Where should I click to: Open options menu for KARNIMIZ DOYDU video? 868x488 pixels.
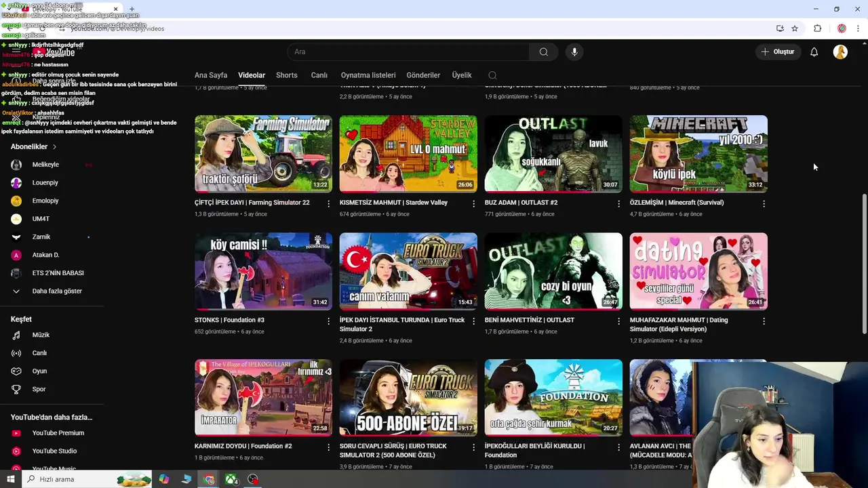[329, 447]
